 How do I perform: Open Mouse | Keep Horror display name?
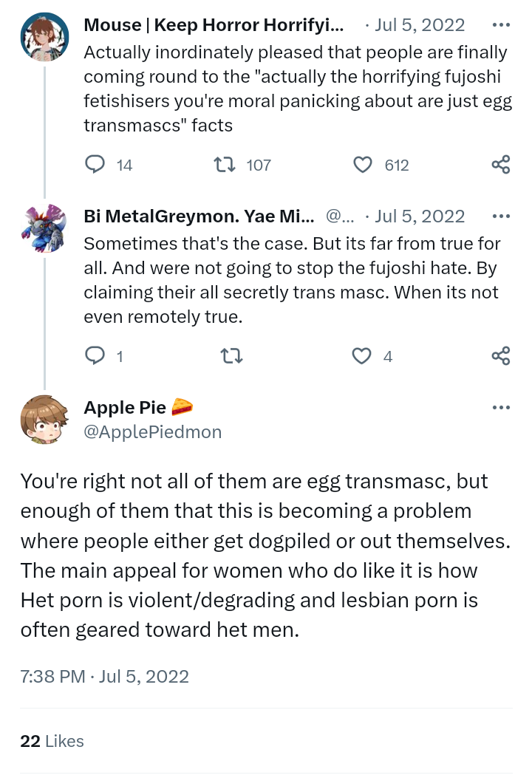213,25
